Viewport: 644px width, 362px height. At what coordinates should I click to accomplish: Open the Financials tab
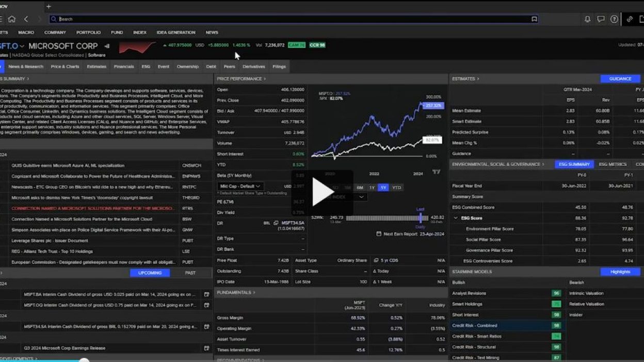point(124,67)
